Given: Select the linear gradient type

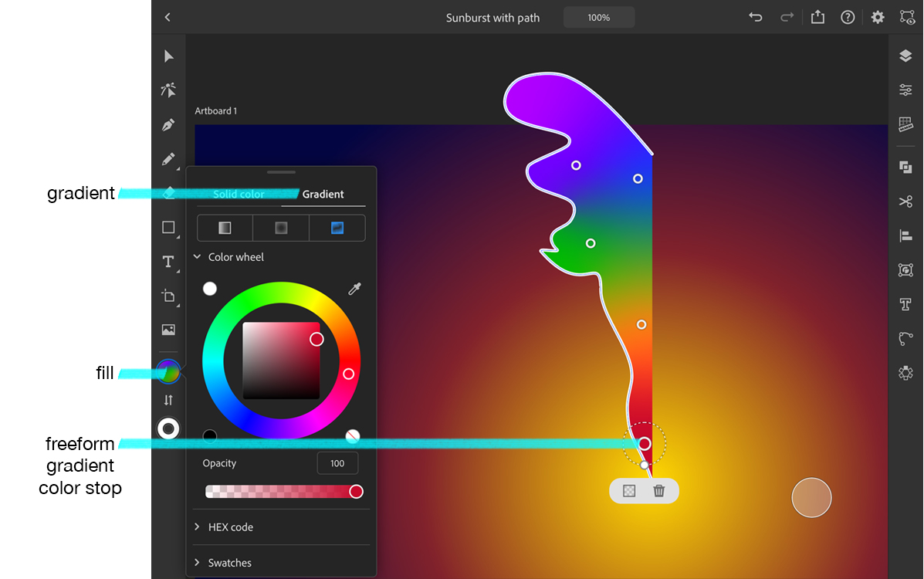Looking at the screenshot, I should (x=224, y=228).
